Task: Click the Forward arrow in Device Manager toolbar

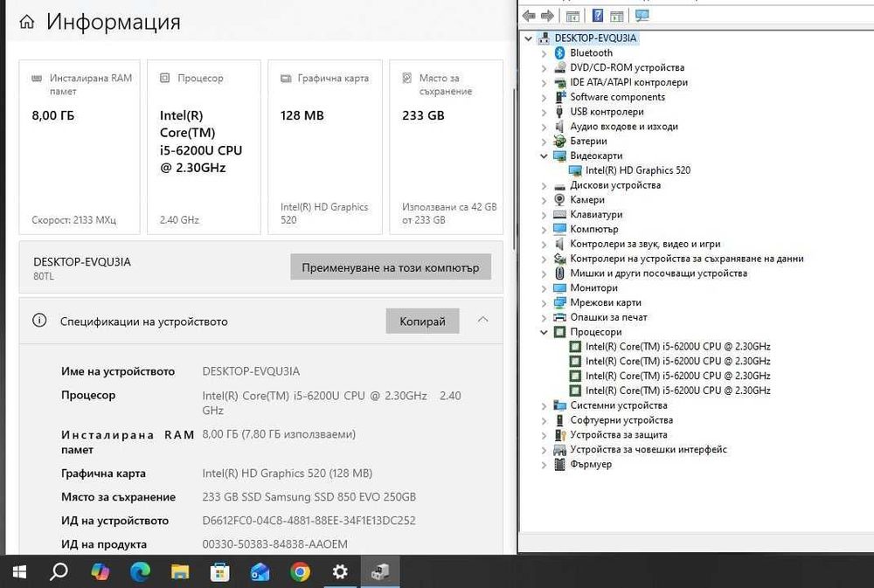Action: point(547,16)
